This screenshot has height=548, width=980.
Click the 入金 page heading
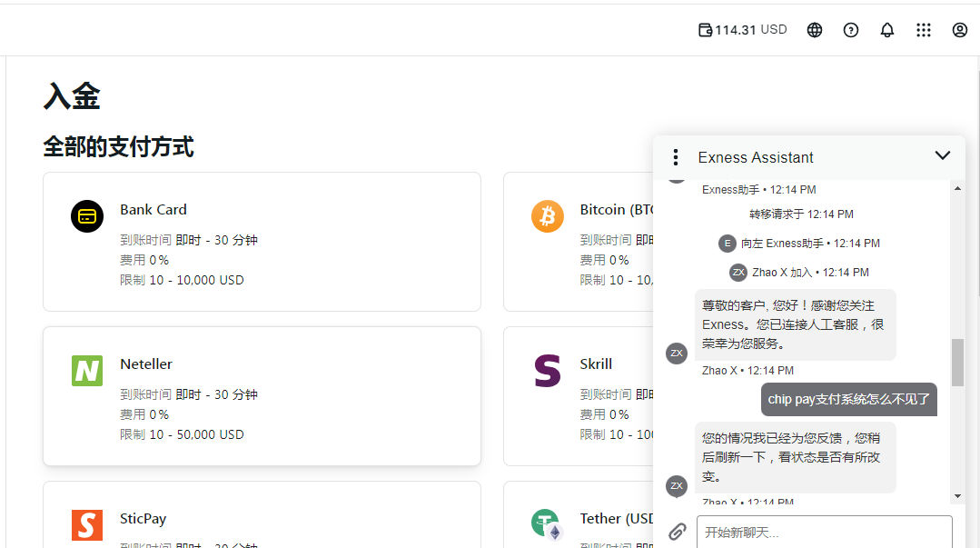72,97
